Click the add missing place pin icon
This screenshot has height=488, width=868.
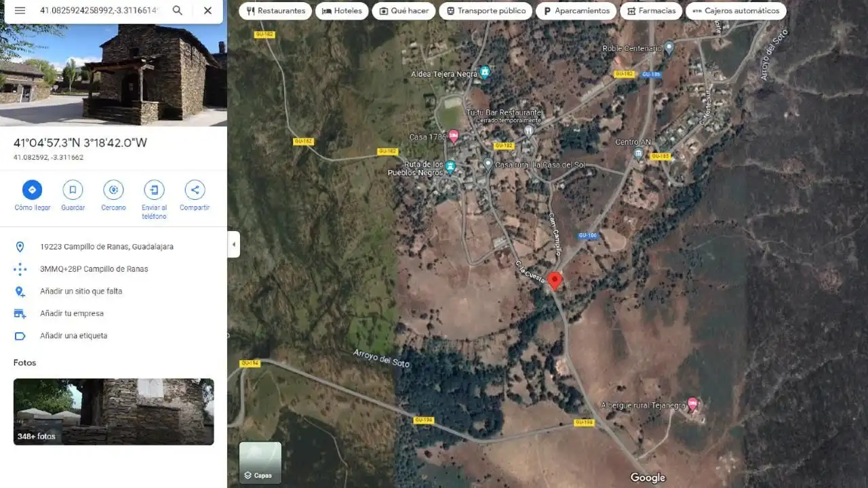point(20,291)
